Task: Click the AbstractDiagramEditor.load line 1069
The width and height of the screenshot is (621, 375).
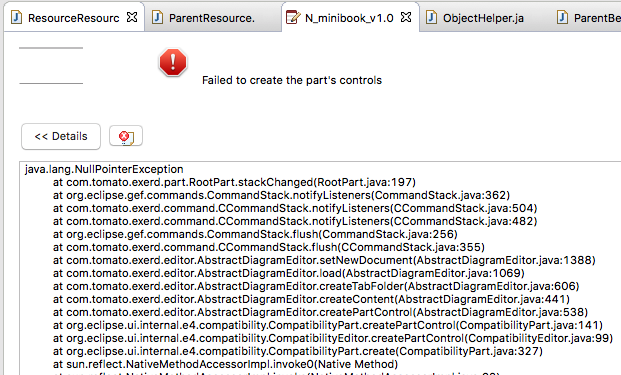Action: [289, 274]
